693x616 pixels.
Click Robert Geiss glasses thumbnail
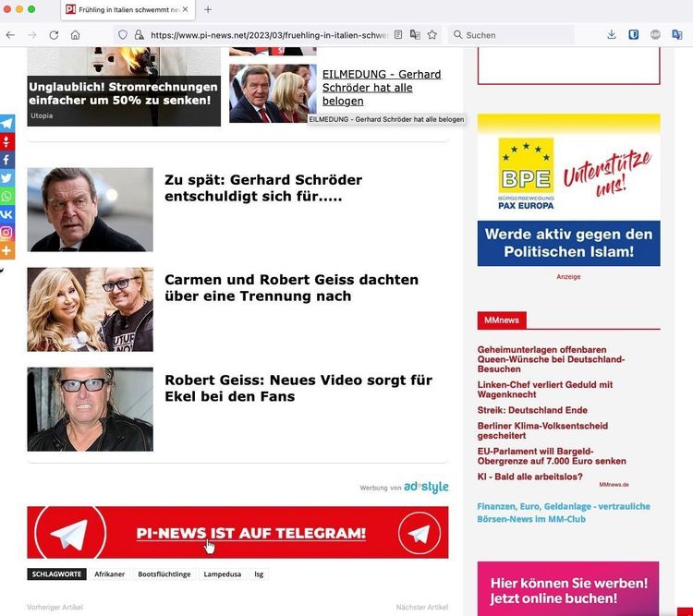[x=91, y=409]
